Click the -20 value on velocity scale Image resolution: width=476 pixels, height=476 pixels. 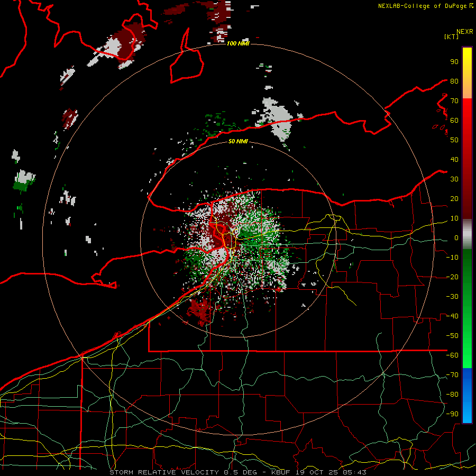(452, 277)
